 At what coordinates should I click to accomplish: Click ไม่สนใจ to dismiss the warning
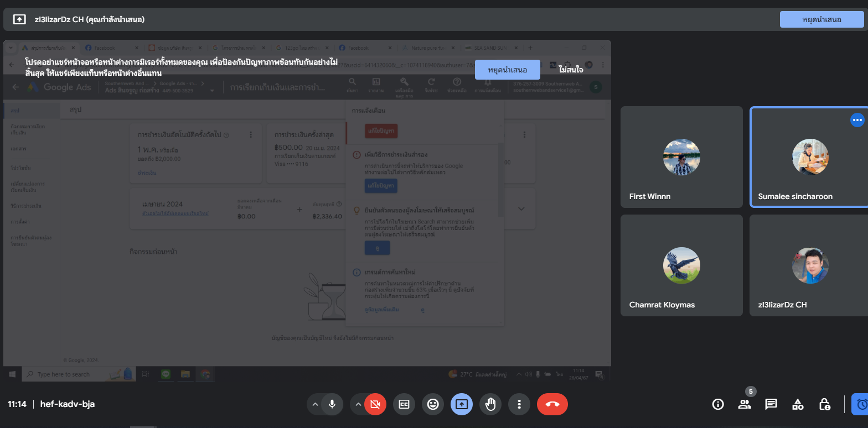point(571,70)
